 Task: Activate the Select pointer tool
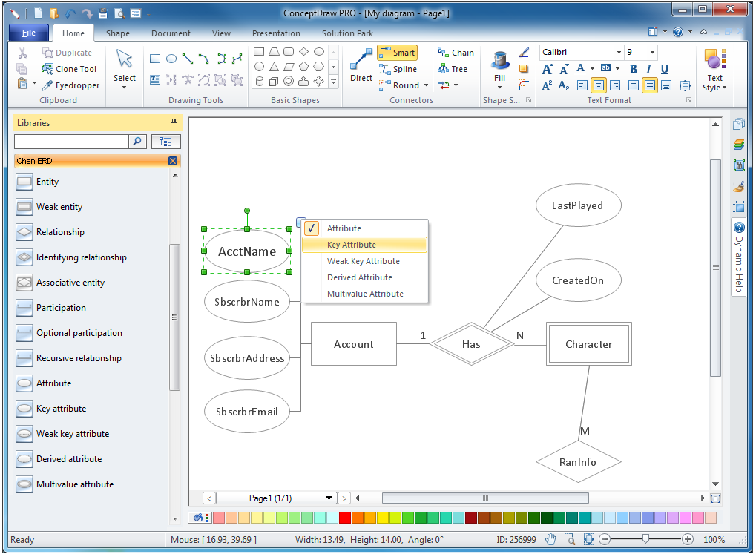pyautogui.click(x=125, y=69)
